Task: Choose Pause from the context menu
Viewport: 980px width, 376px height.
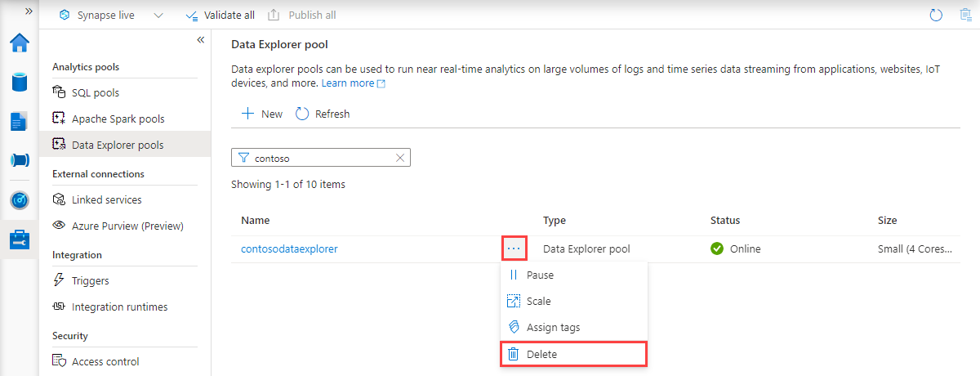Action: 540,275
